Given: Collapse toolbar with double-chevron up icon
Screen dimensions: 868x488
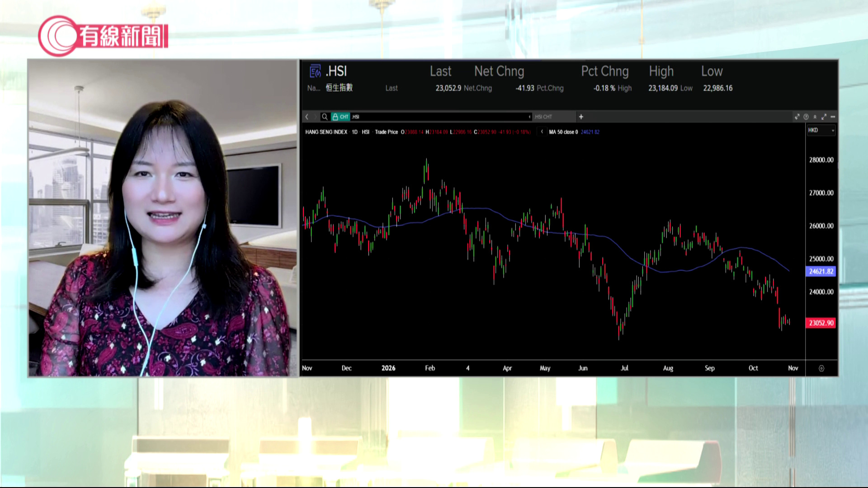Looking at the screenshot, I should tap(815, 117).
